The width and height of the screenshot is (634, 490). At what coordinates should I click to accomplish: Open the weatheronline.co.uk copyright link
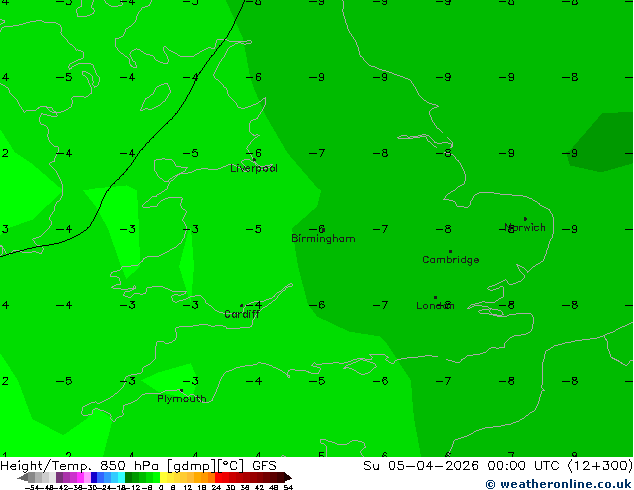[x=558, y=484]
